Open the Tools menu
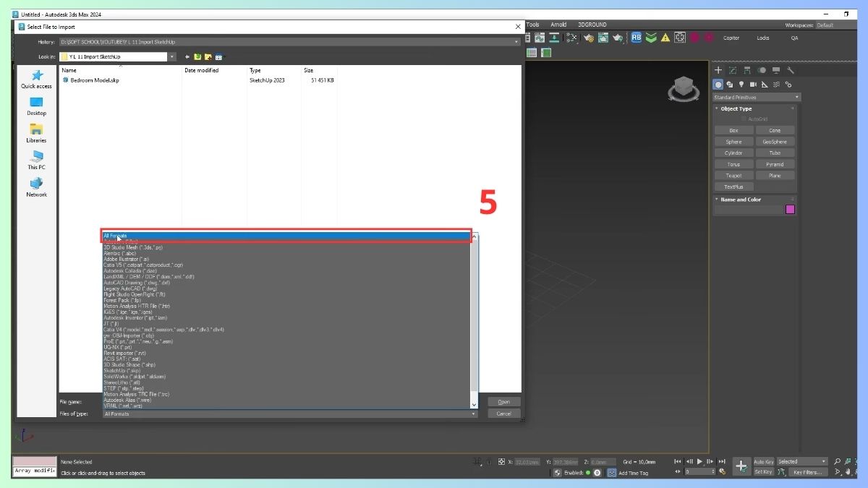 pos(533,24)
